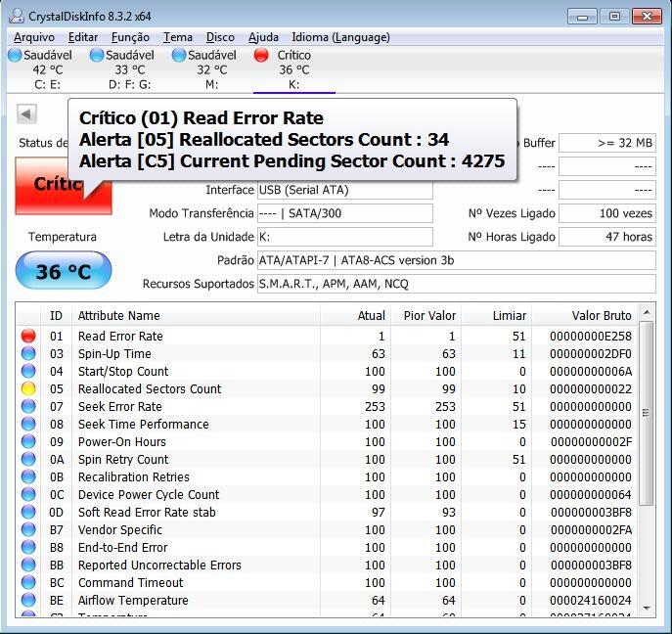The height and width of the screenshot is (634, 672).
Task: Select the blue status icon for drive M:
Action: point(179,55)
